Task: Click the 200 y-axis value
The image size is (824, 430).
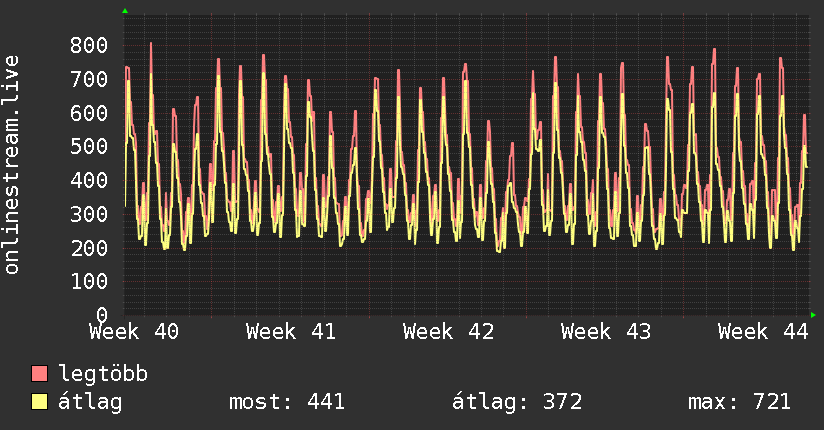Action: (89, 248)
